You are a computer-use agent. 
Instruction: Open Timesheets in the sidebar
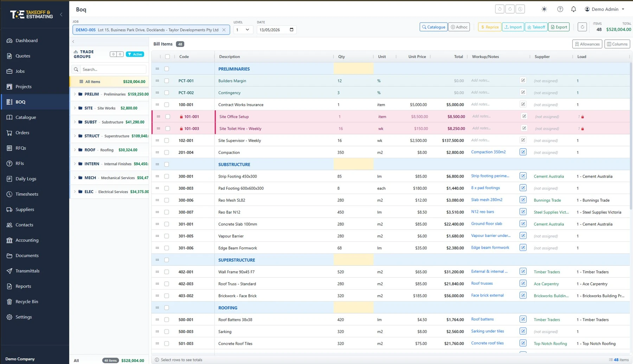[x=34, y=194]
